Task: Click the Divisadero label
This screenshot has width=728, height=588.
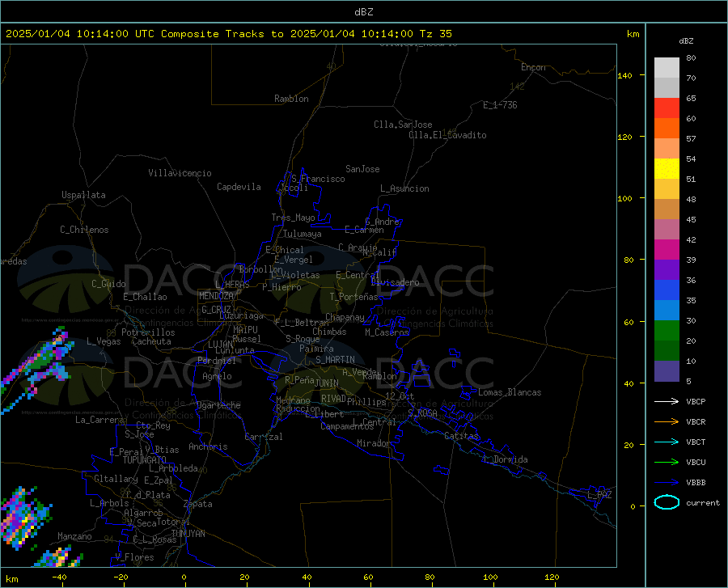Action: tap(395, 282)
